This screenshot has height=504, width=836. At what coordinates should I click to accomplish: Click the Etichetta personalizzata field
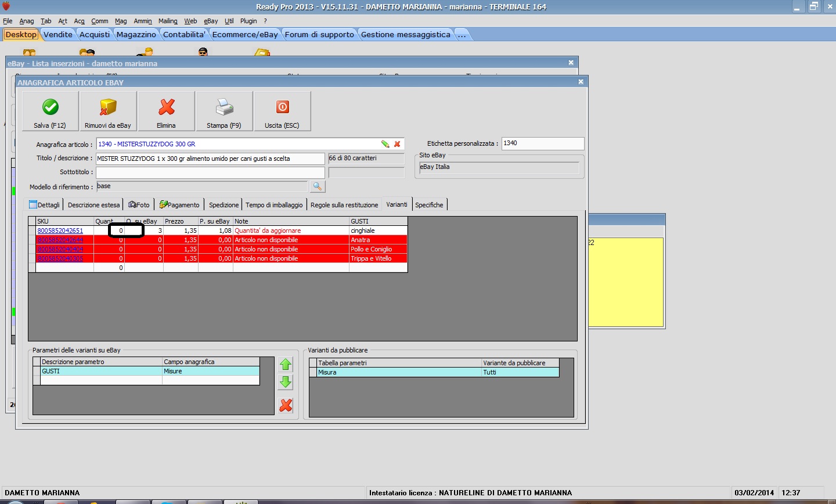point(543,143)
